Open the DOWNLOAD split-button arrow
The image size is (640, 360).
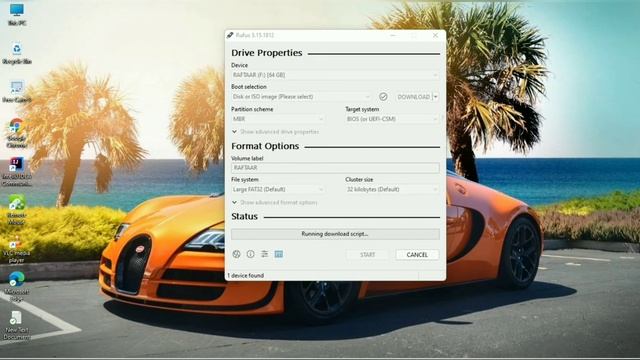(436, 97)
